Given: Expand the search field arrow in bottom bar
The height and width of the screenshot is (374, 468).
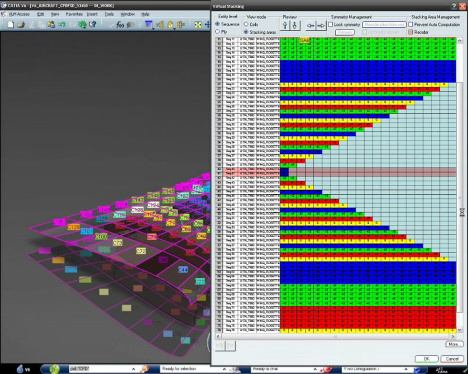Looking at the screenshot, I should (133, 369).
